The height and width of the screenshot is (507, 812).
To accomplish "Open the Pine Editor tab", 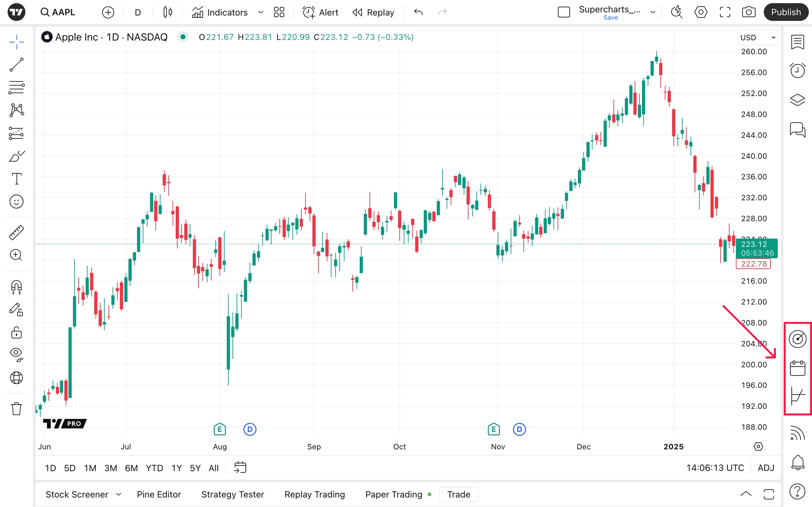I will tap(159, 494).
